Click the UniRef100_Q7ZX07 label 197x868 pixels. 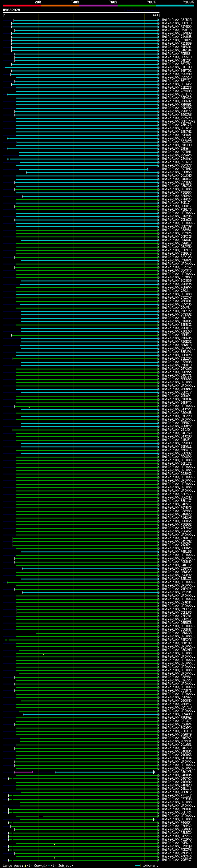[x=176, y=297]
